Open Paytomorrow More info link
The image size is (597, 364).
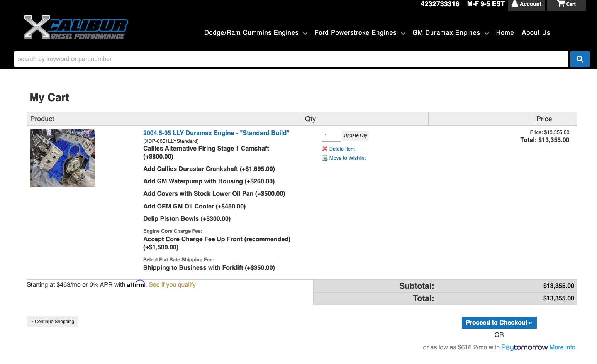pos(562,347)
